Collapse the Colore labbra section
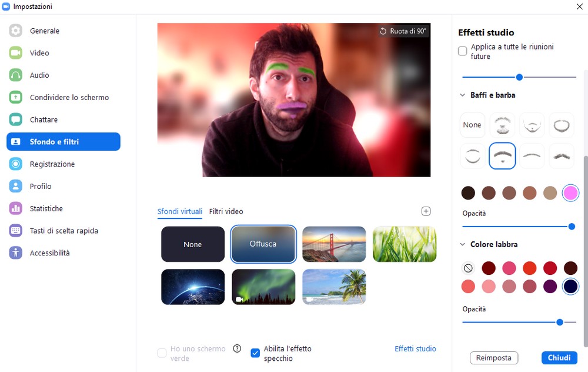 (463, 244)
